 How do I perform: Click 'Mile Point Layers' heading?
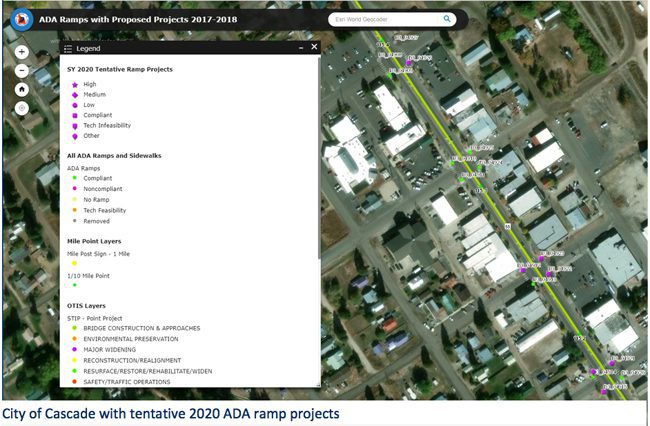click(x=94, y=241)
